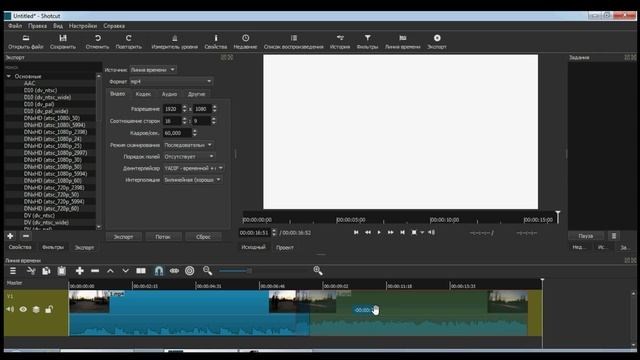Click the timeline zoom out magnifier

pos(207,271)
